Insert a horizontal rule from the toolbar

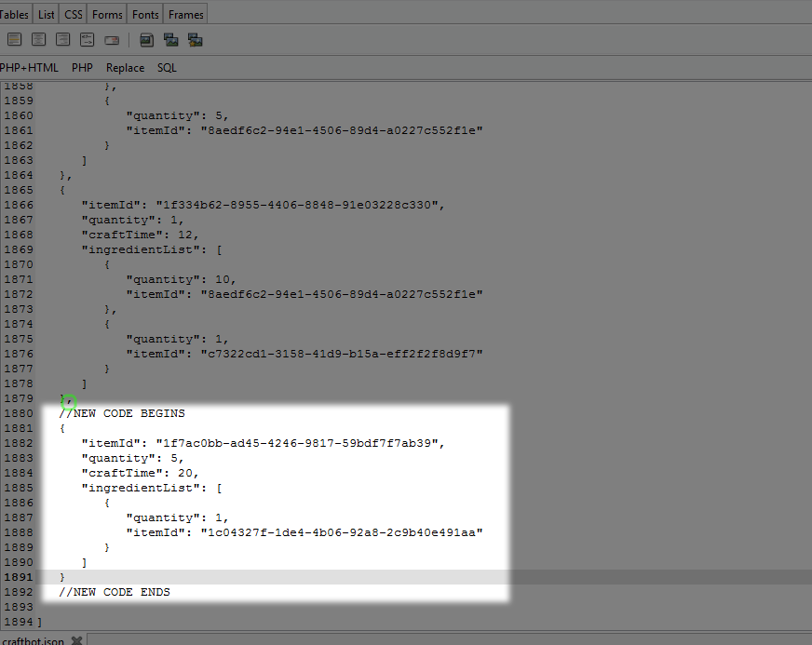pyautogui.click(x=15, y=39)
